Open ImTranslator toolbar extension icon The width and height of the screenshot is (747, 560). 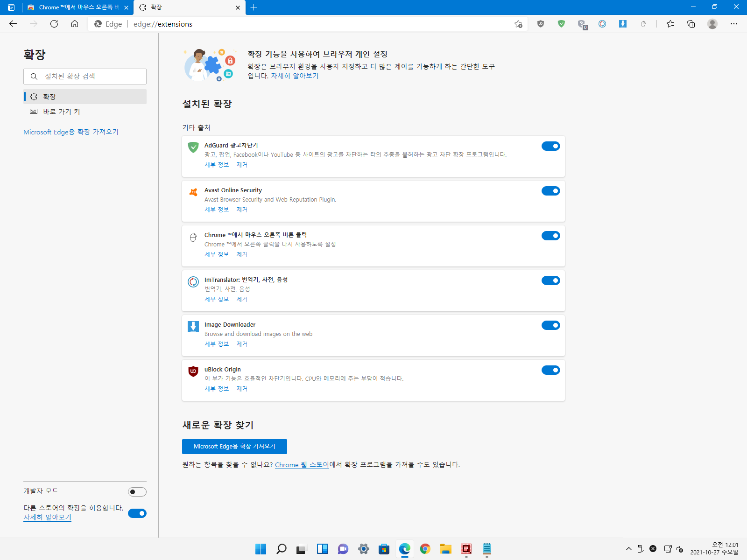(x=602, y=24)
